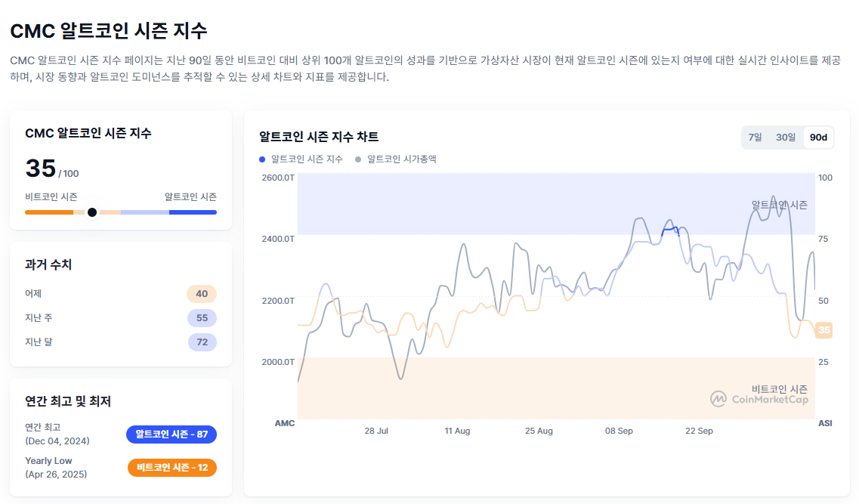Toggle the 알트코인 시가총액 legend series
The width and height of the screenshot is (859, 504).
coord(396,159)
